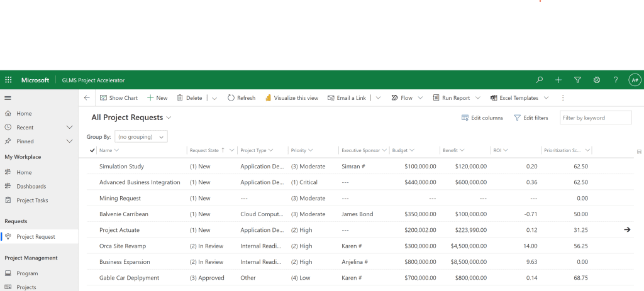Click Email a Link

pos(347,98)
